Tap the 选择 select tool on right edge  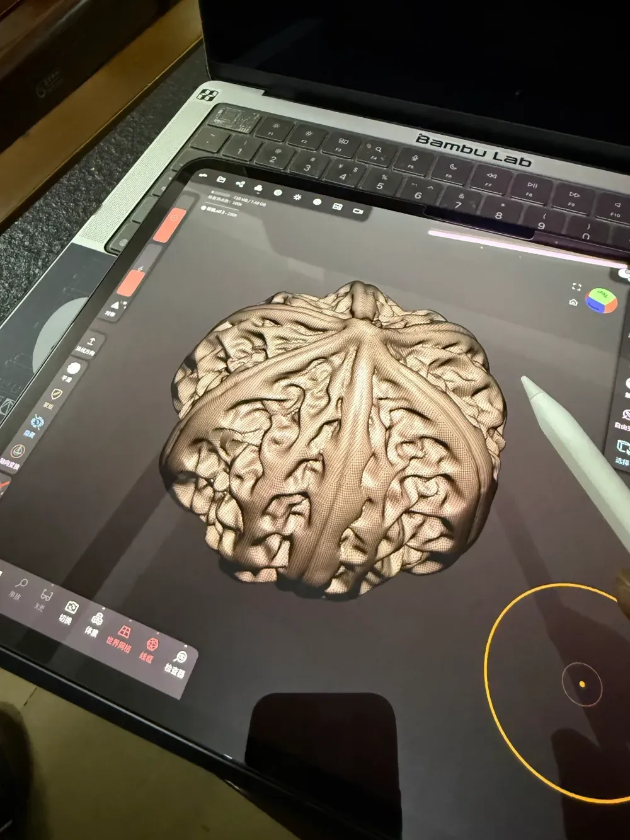click(x=622, y=452)
